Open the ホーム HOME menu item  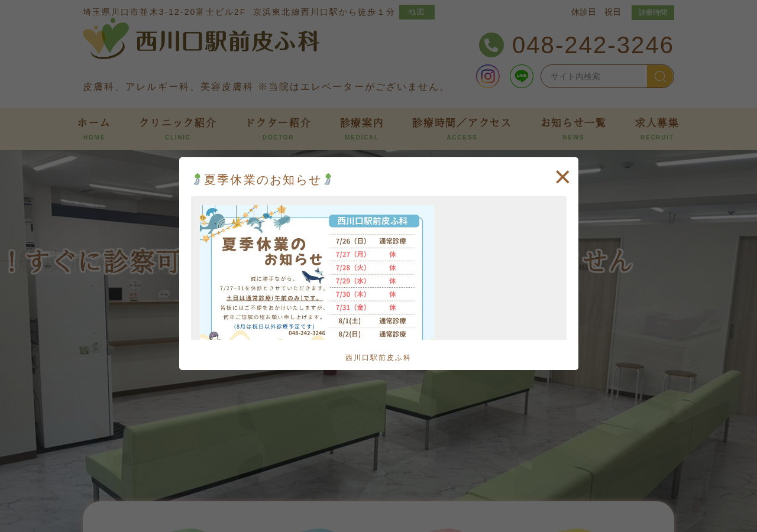(94, 128)
